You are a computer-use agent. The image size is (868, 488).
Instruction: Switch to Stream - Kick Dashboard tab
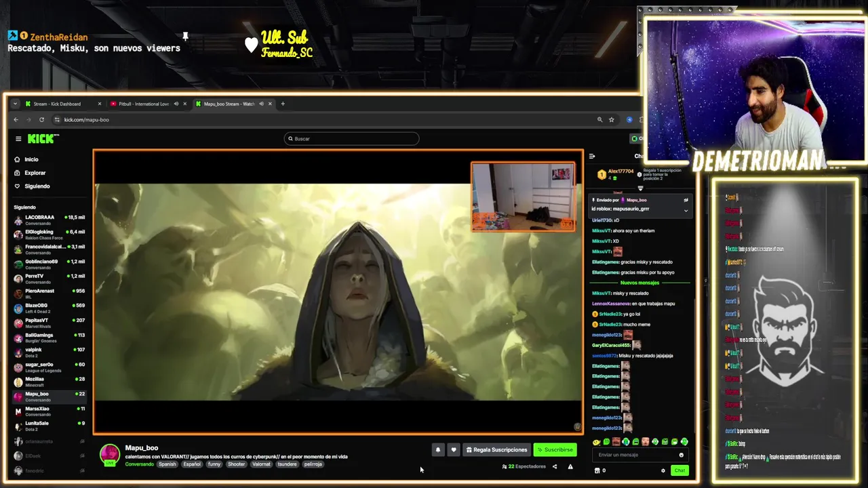click(x=62, y=104)
